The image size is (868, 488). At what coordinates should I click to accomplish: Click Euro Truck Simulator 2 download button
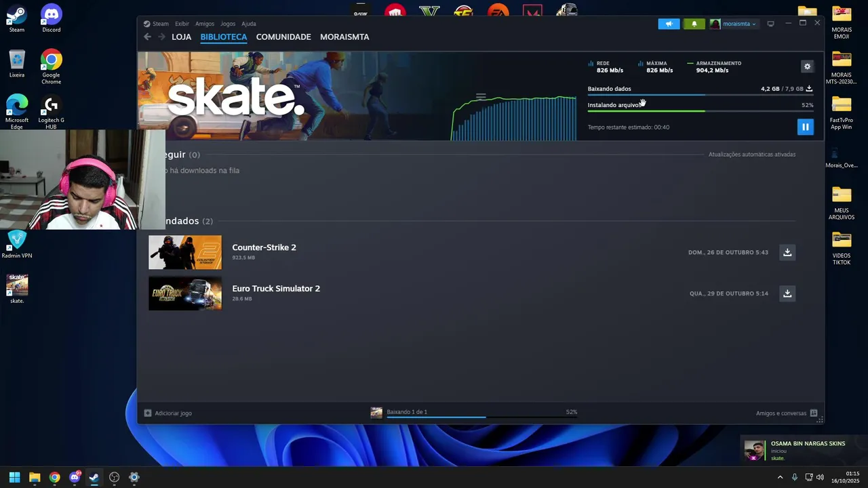[x=787, y=293]
